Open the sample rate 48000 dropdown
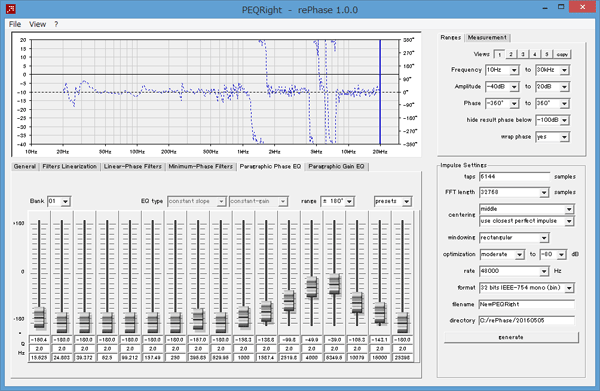This screenshot has width=600, height=391. pos(514,271)
